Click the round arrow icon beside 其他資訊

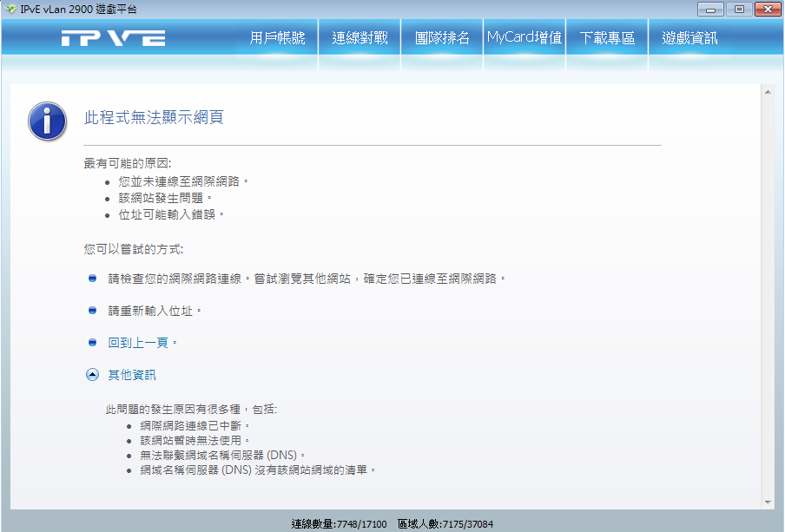[x=92, y=375]
